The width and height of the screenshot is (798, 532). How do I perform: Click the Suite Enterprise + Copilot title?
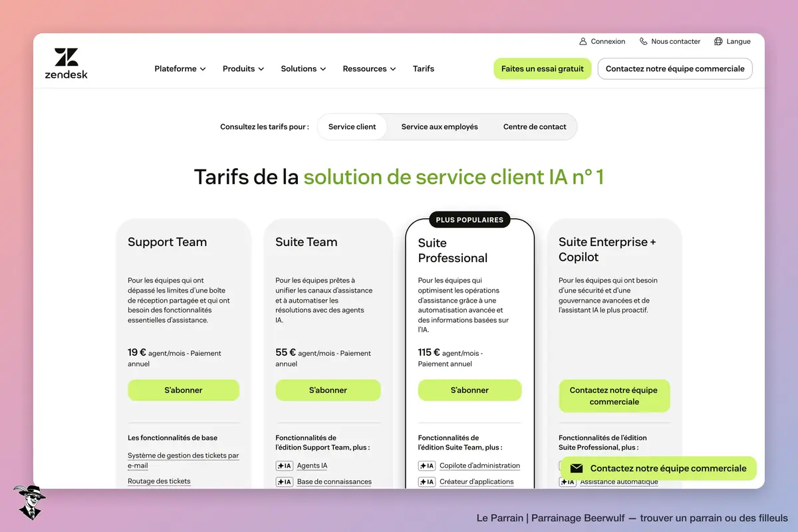pos(607,249)
